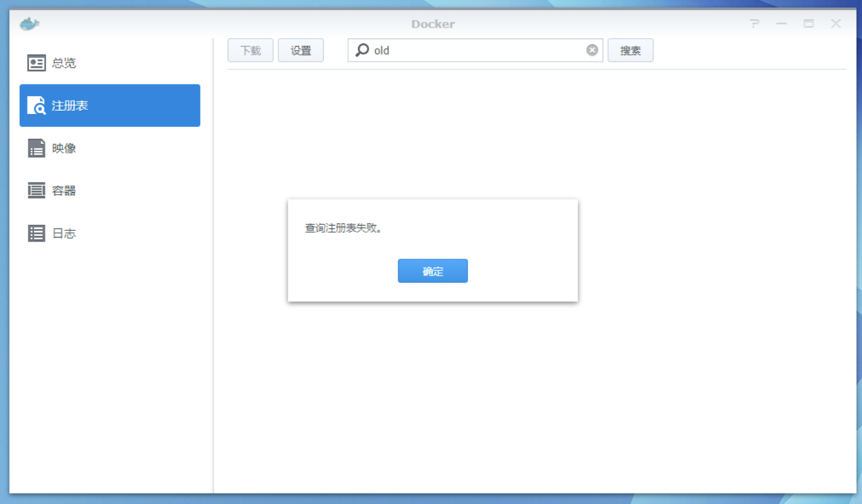This screenshot has height=504, width=862.
Task: Click the magnifier icon in the search box
Action: click(x=362, y=50)
